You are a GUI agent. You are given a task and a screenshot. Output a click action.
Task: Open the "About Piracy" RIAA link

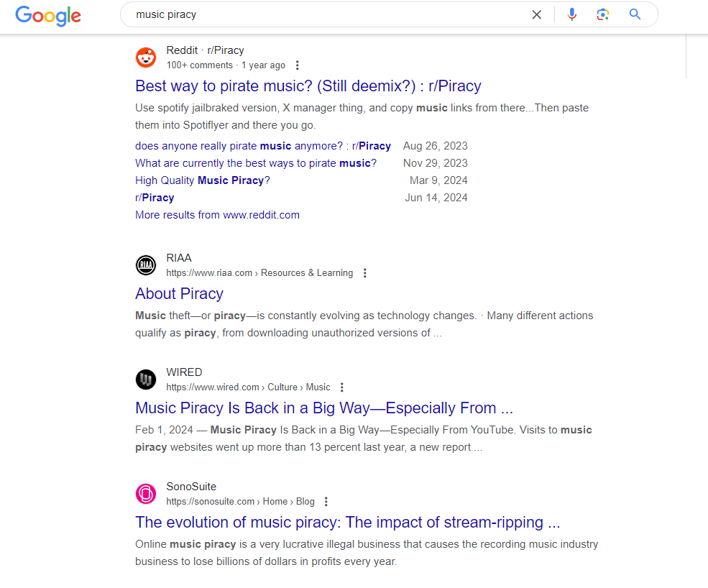179,293
